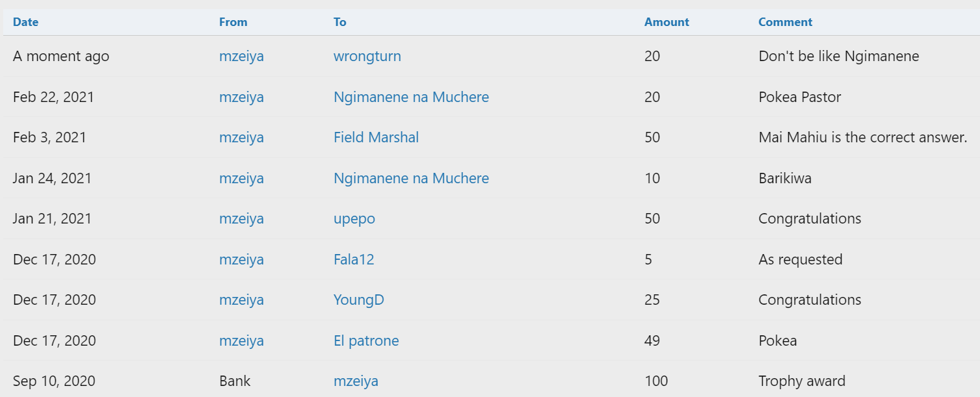Open mzeiya recipient link in Bank row
The height and width of the screenshot is (397, 980).
click(x=356, y=381)
